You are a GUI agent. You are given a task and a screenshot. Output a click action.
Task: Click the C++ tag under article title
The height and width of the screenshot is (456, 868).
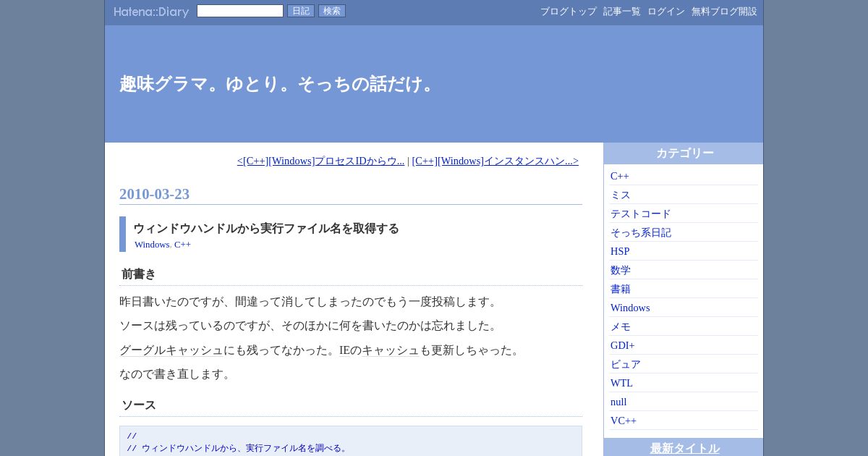click(x=182, y=245)
